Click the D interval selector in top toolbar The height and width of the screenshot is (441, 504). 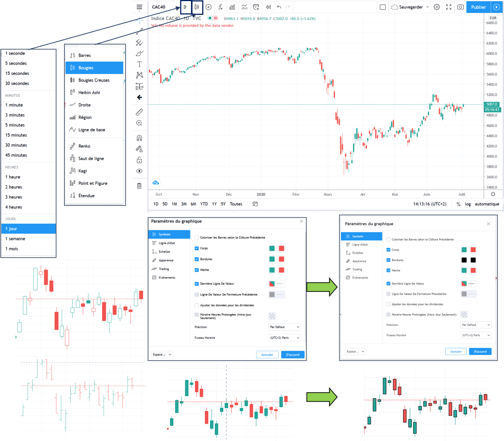pyautogui.click(x=185, y=7)
